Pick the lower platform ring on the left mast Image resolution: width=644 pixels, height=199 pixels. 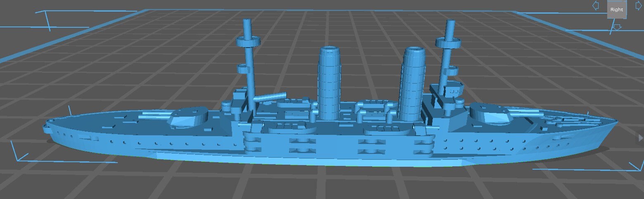(246, 69)
